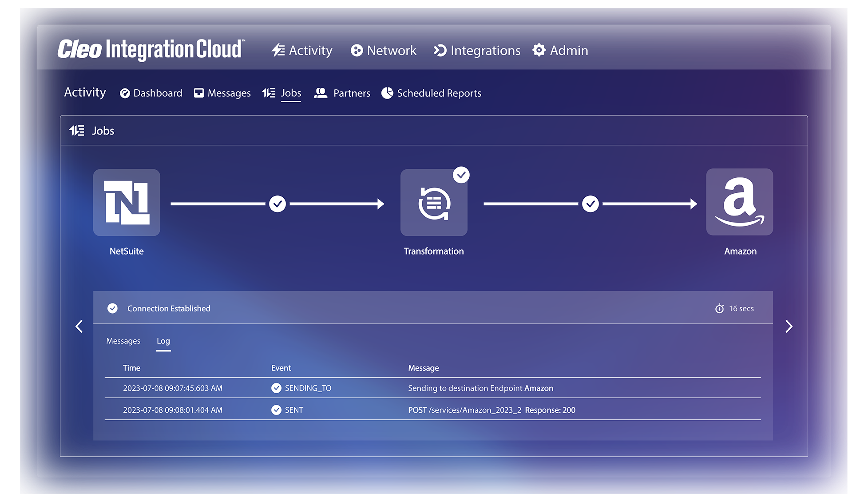Toggle the Connection Established status checkmark

tap(113, 308)
